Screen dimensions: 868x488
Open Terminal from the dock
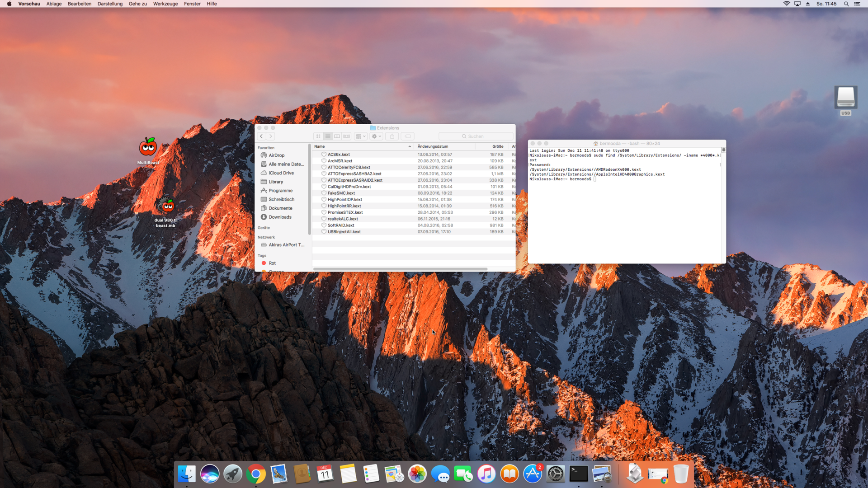pyautogui.click(x=578, y=474)
